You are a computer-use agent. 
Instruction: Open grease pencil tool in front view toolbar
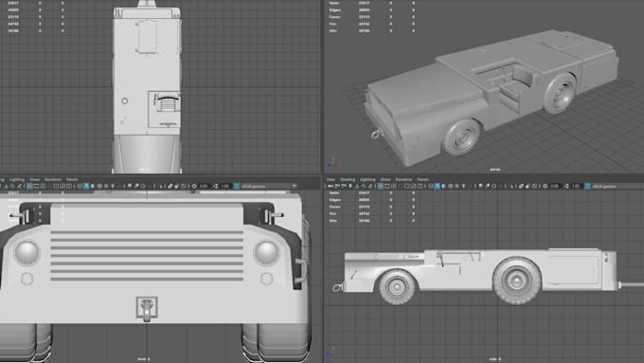click(19, 186)
